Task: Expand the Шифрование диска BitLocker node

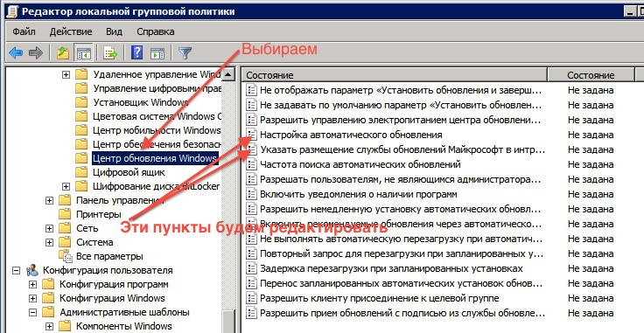Action: pyautogui.click(x=66, y=186)
